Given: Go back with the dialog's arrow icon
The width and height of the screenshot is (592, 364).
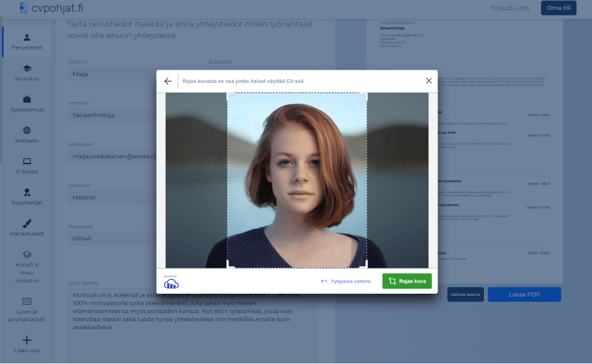Looking at the screenshot, I should point(168,81).
